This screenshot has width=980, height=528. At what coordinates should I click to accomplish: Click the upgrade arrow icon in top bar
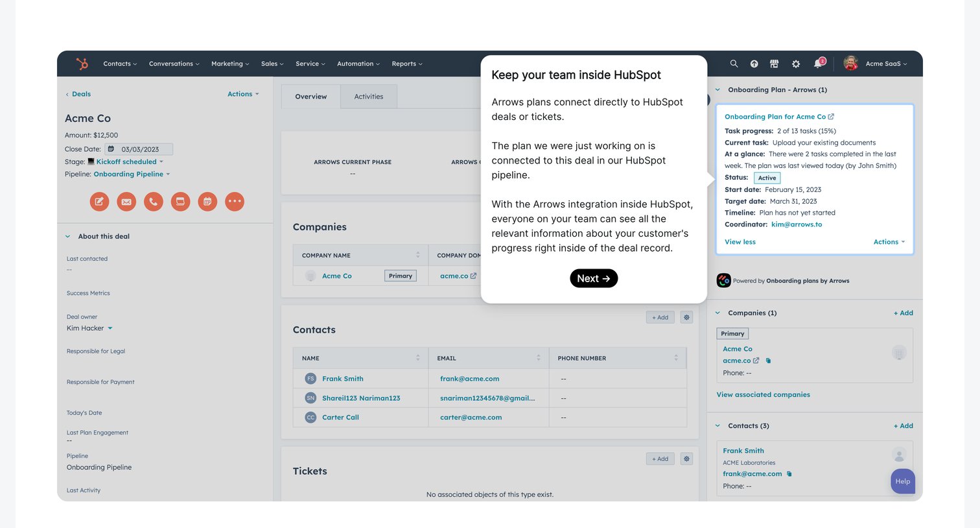point(754,64)
